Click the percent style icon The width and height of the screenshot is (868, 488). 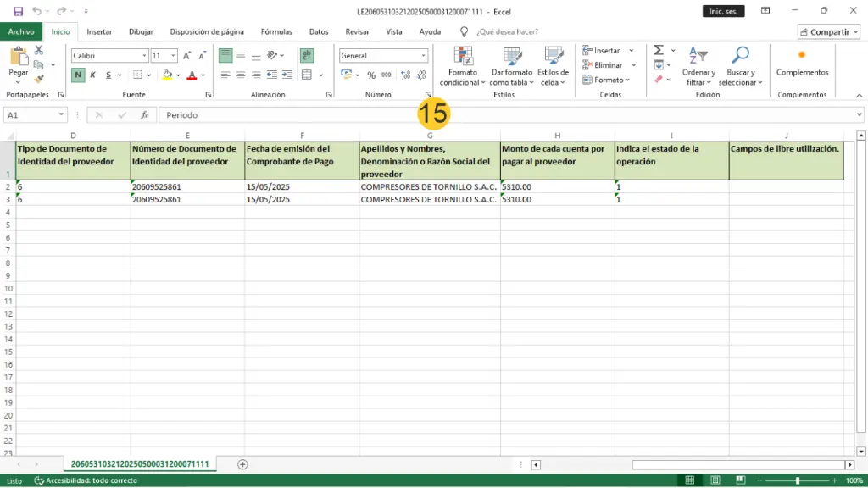pyautogui.click(x=371, y=75)
